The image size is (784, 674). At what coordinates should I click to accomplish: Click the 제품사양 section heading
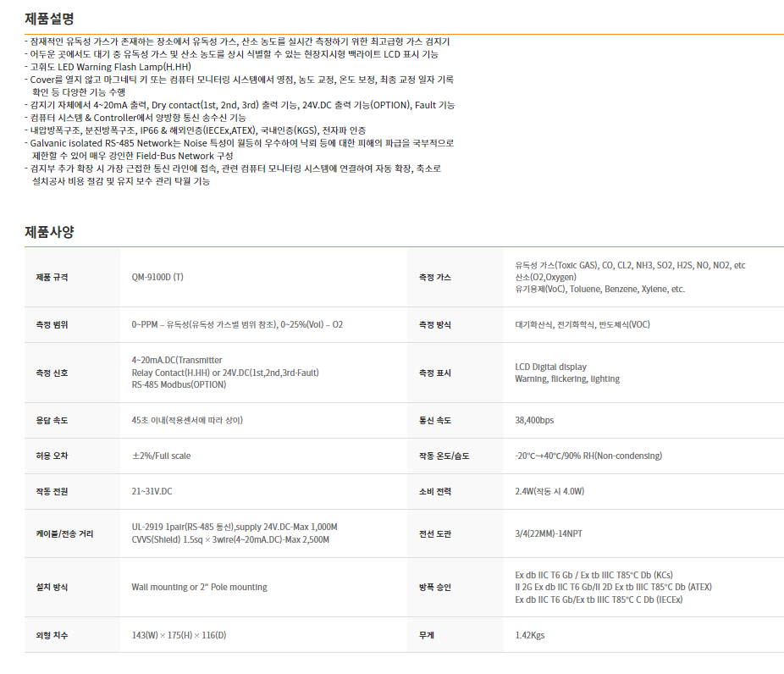point(49,231)
